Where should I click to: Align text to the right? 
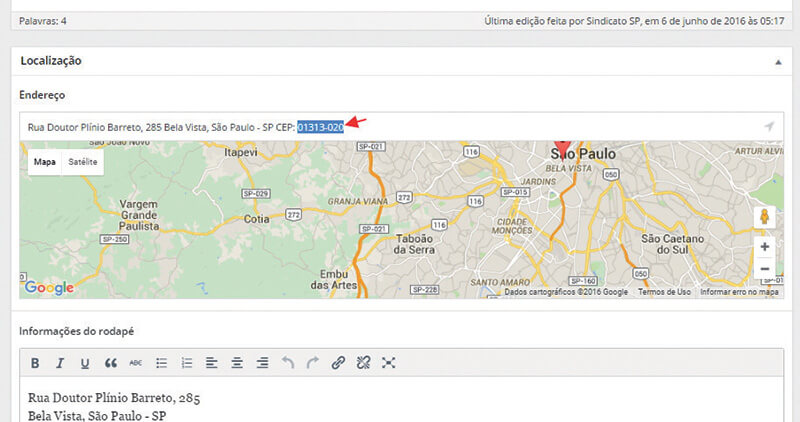click(x=262, y=363)
